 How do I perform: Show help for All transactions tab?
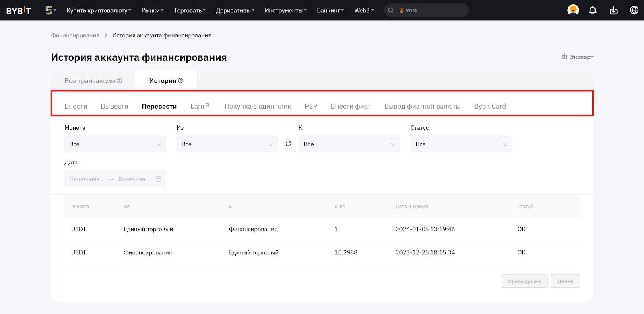click(119, 81)
